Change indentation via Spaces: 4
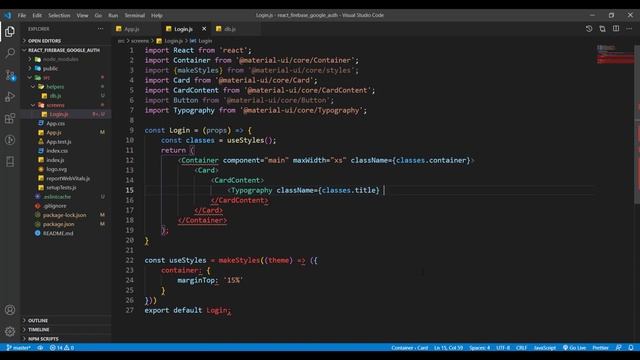 point(479,348)
